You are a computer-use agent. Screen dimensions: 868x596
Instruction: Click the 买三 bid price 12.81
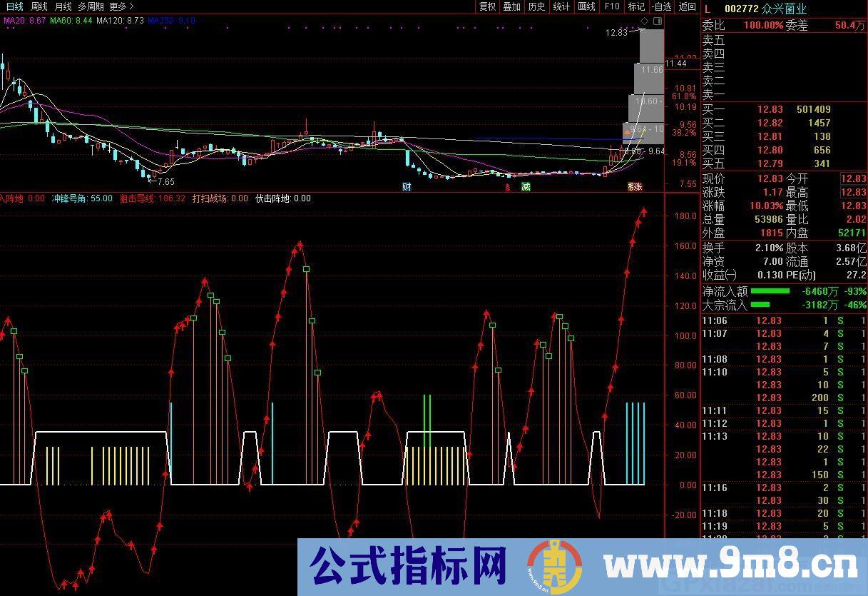point(770,136)
